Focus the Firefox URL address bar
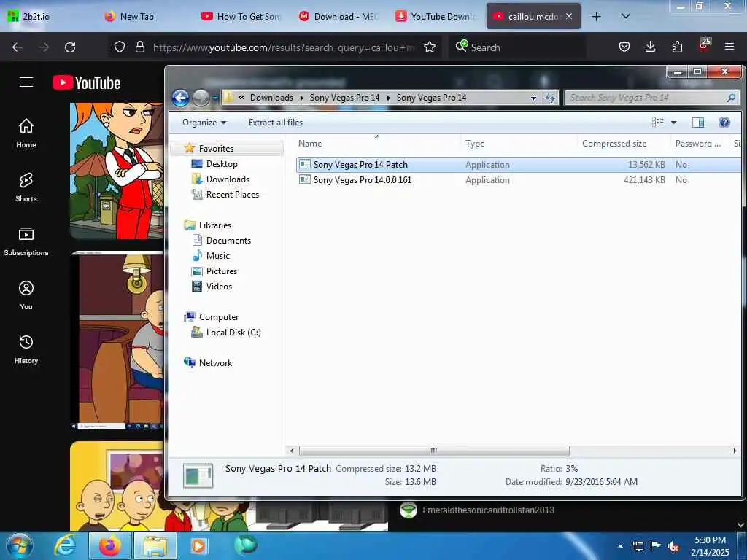 (284, 47)
